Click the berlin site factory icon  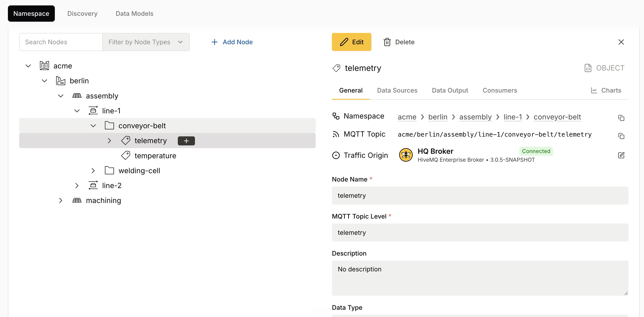pyautogui.click(x=60, y=81)
